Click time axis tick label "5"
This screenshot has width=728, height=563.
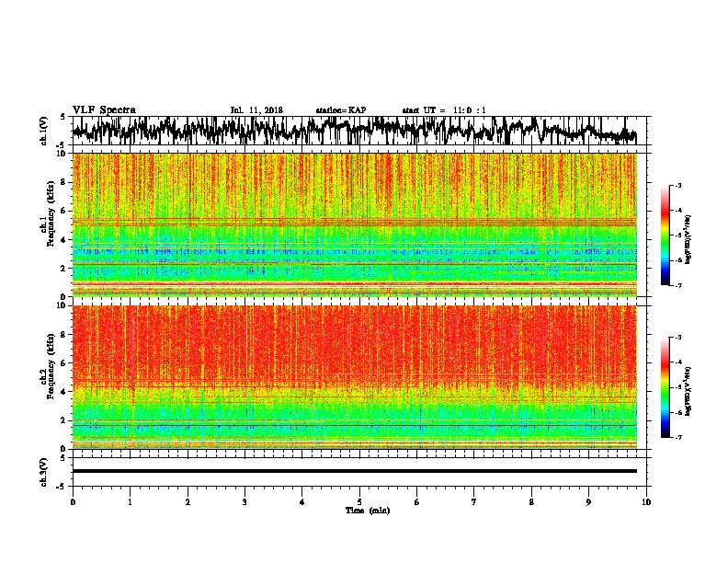(359, 502)
